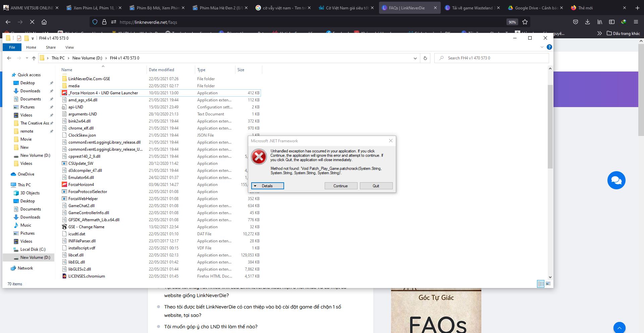Expand the Explorer ribbon chevron
644x333 pixels.
[542, 47]
